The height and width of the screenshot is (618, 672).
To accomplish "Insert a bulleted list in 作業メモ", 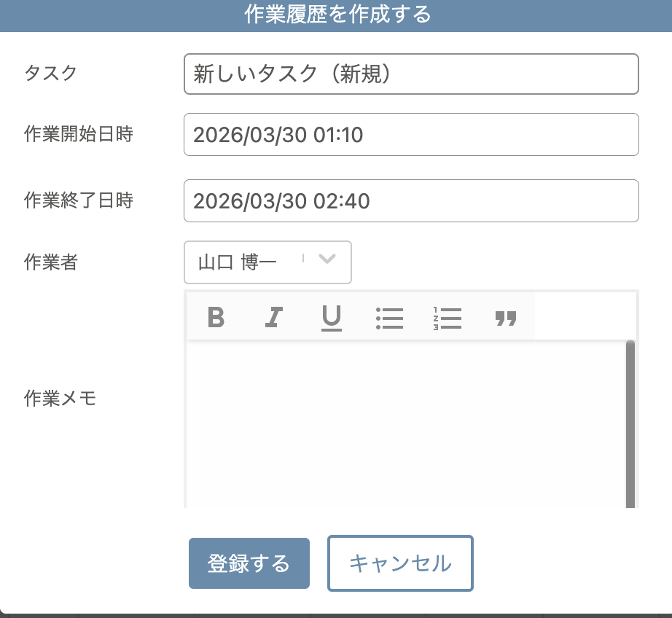I will [x=390, y=316].
